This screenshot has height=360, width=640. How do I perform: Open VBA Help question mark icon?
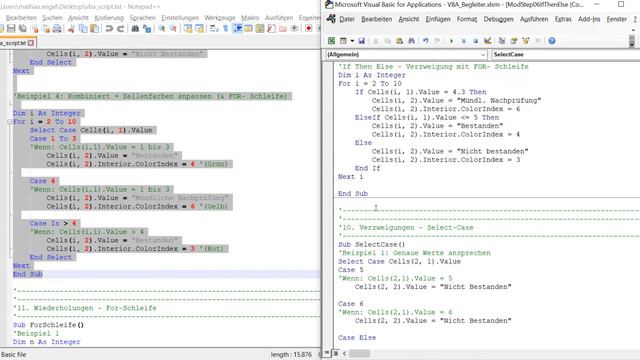552,41
